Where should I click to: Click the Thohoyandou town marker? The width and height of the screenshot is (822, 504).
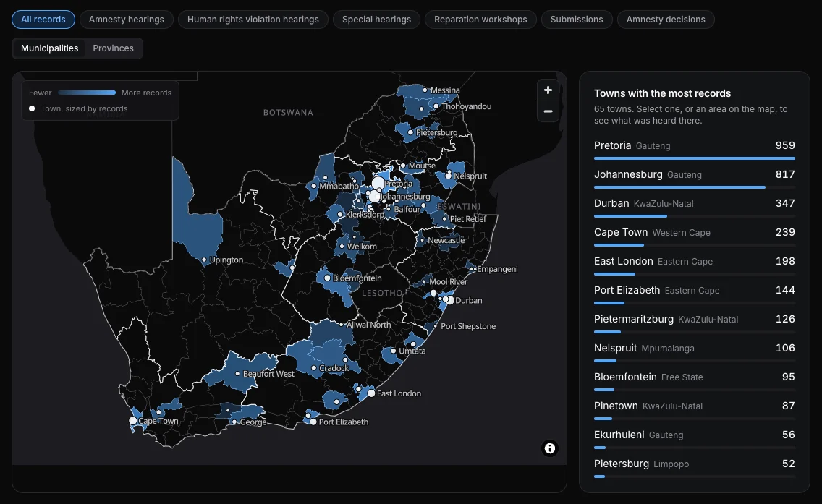[436, 106]
